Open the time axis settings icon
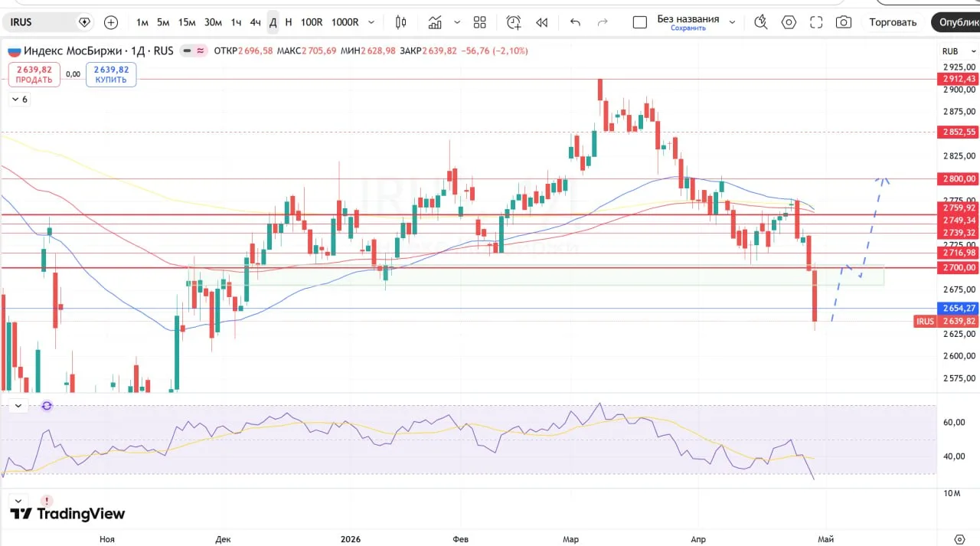The image size is (980, 546). point(959,539)
